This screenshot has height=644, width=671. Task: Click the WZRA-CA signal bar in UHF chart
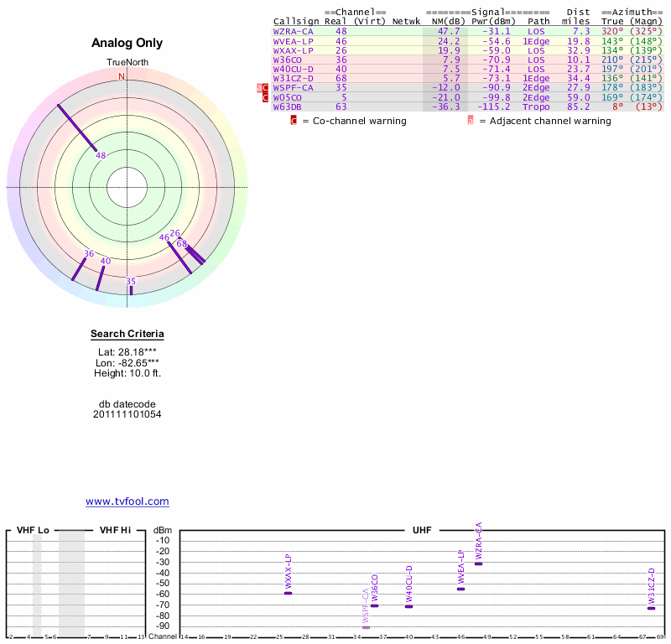[478, 563]
